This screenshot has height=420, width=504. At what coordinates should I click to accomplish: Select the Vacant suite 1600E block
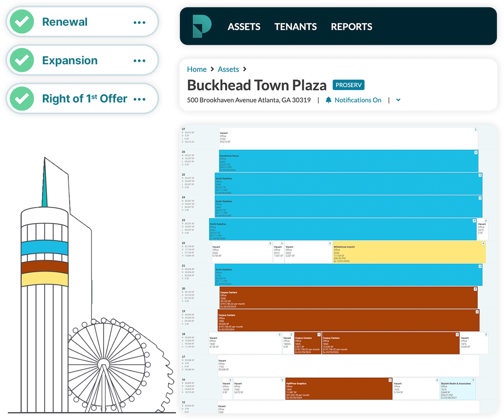tap(227, 389)
